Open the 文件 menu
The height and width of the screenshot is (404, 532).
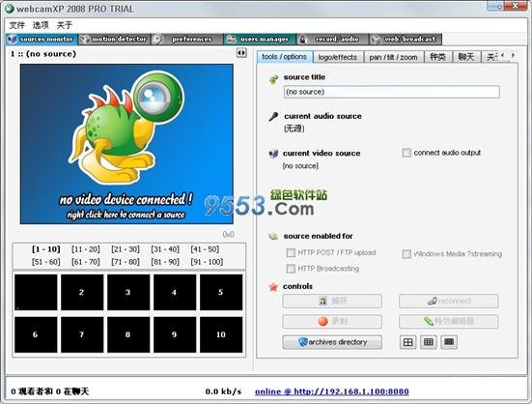point(16,25)
